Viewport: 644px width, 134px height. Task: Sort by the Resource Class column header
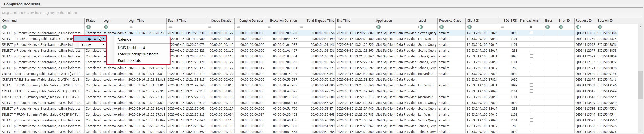coord(451,21)
